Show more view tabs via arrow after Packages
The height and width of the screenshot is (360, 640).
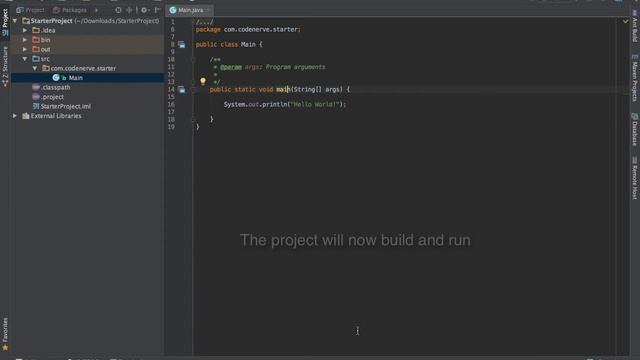click(96, 10)
